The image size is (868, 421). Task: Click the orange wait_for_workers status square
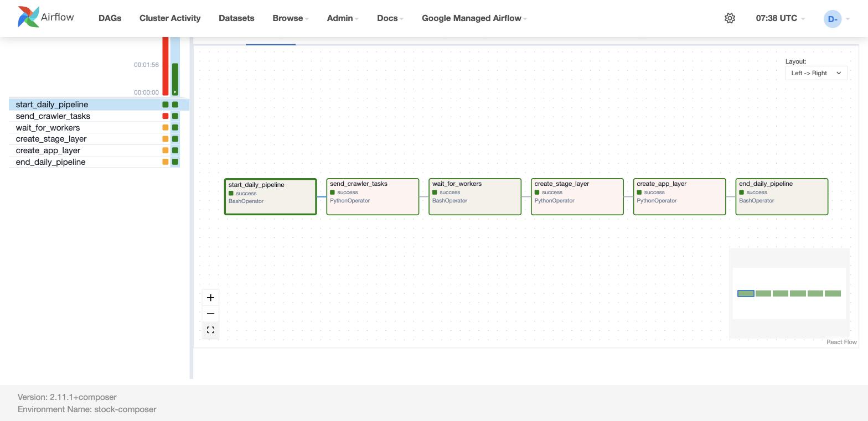coord(165,128)
